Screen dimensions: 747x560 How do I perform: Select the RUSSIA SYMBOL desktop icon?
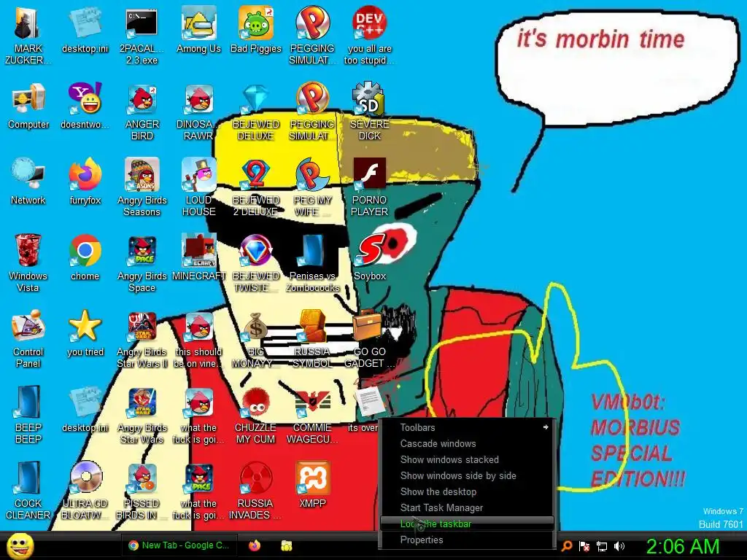click(312, 339)
